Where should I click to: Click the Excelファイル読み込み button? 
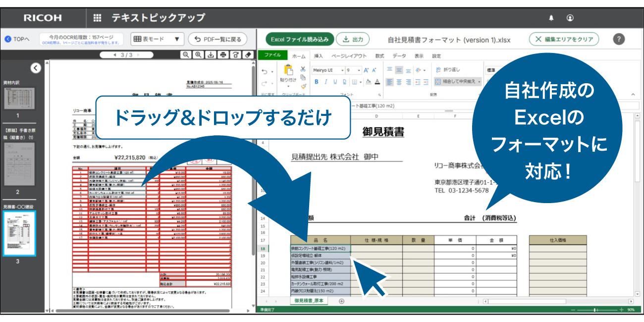tap(299, 39)
